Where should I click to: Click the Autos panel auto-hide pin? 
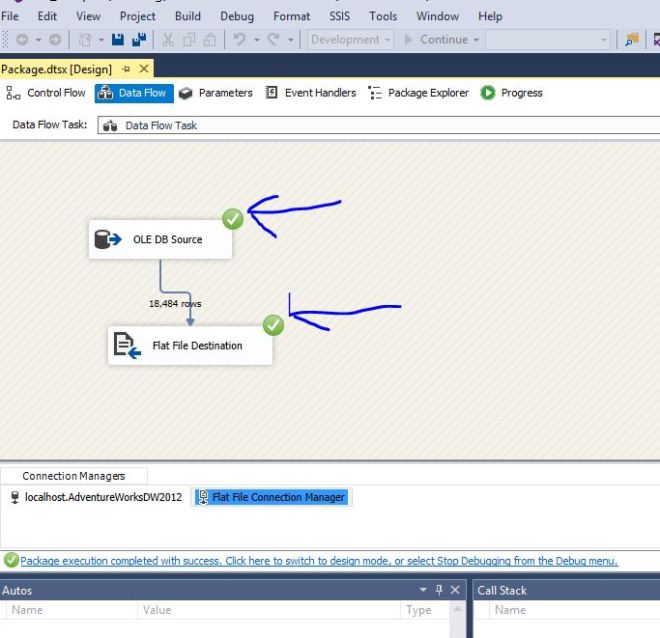click(x=439, y=590)
